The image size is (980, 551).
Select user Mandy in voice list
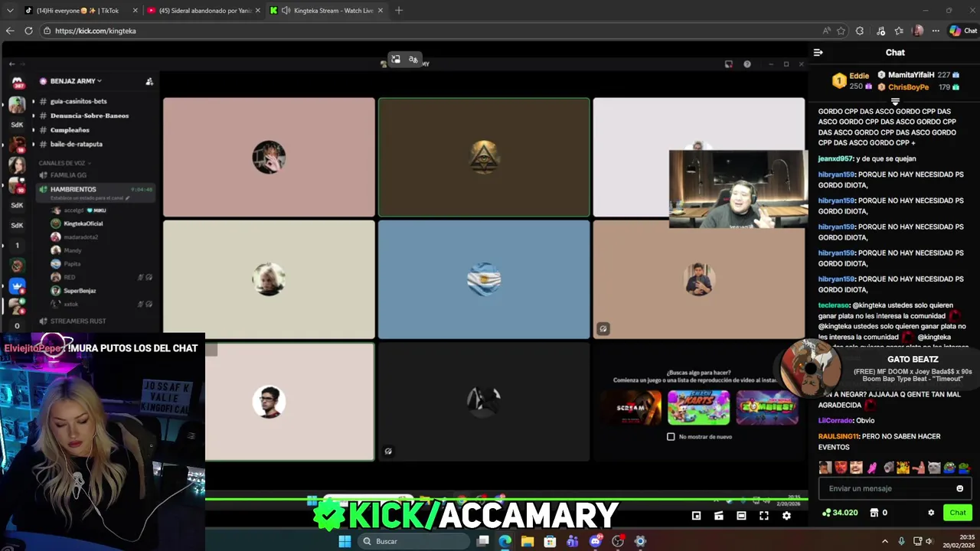click(x=73, y=250)
